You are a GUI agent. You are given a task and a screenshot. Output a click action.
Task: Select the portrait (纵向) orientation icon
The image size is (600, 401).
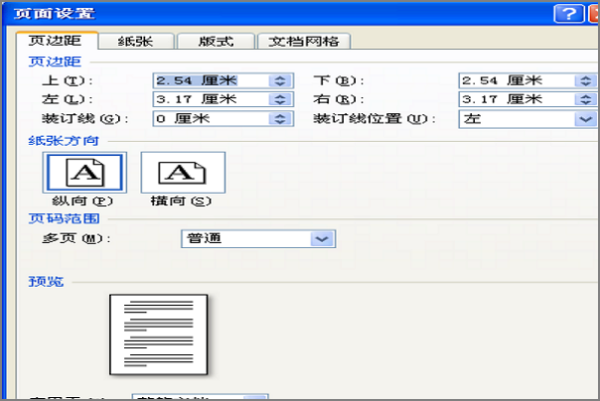(x=85, y=173)
